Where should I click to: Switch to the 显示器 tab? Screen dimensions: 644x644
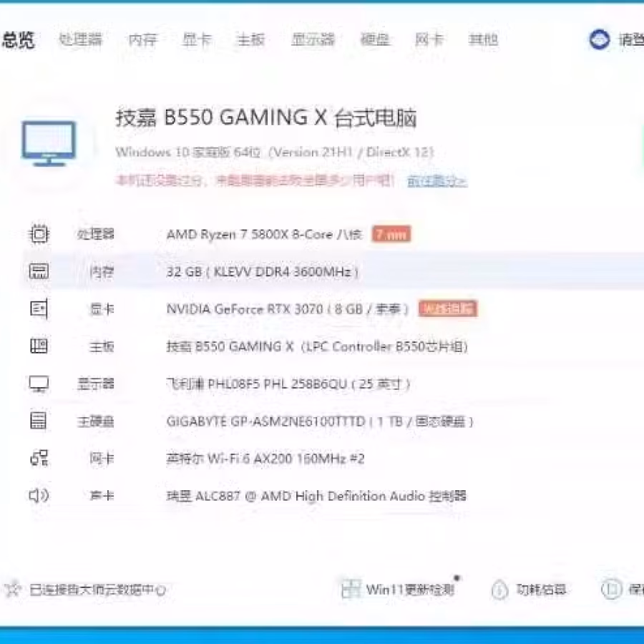coord(313,40)
